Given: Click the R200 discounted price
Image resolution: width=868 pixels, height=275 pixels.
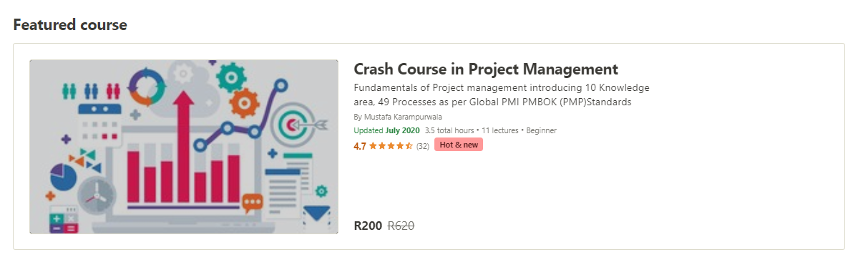Looking at the screenshot, I should [368, 226].
